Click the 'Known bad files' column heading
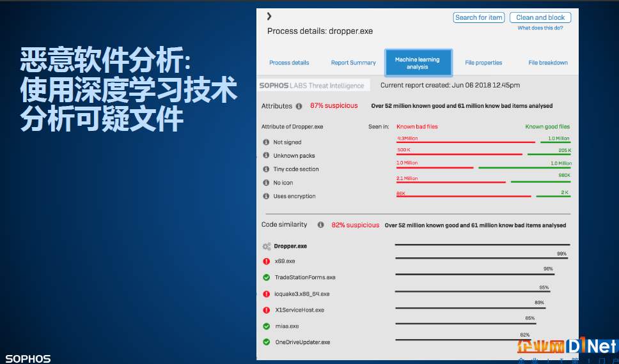Image resolution: width=619 pixels, height=364 pixels. click(x=417, y=126)
